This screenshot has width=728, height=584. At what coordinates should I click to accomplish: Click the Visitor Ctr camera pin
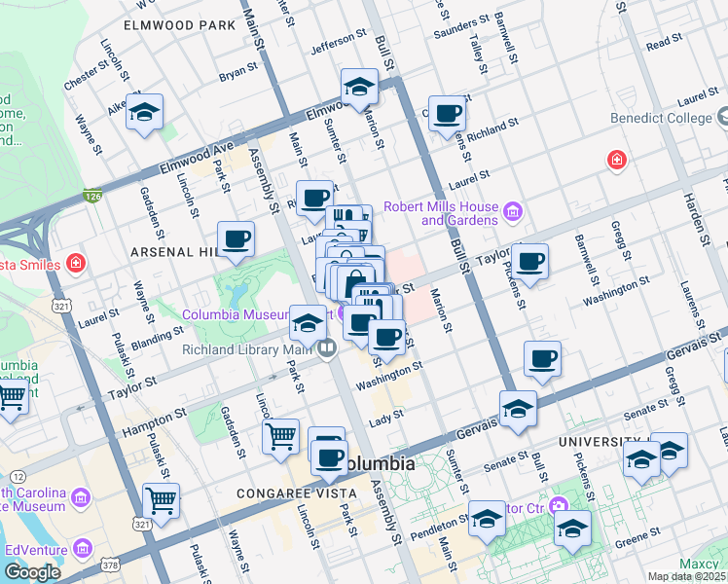pyautogui.click(x=559, y=506)
